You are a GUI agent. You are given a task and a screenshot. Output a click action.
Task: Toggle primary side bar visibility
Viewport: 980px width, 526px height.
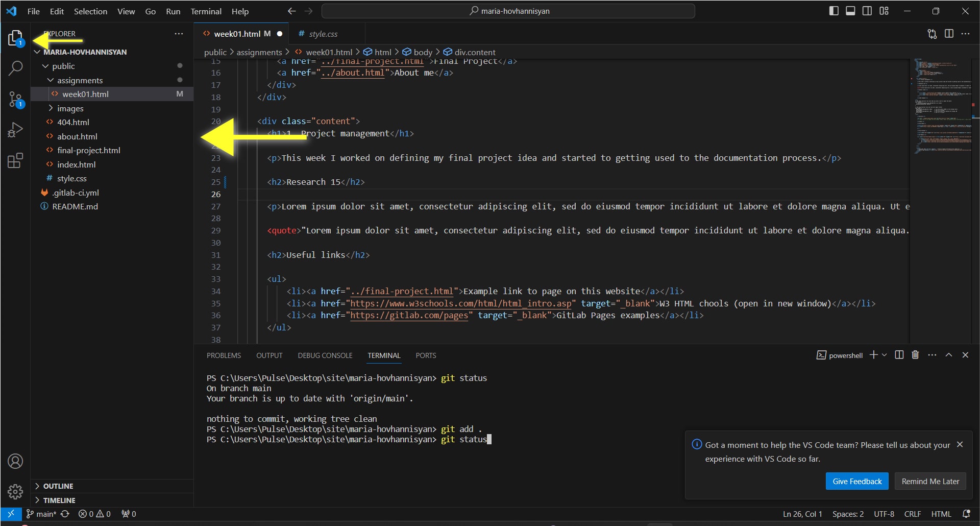point(834,11)
